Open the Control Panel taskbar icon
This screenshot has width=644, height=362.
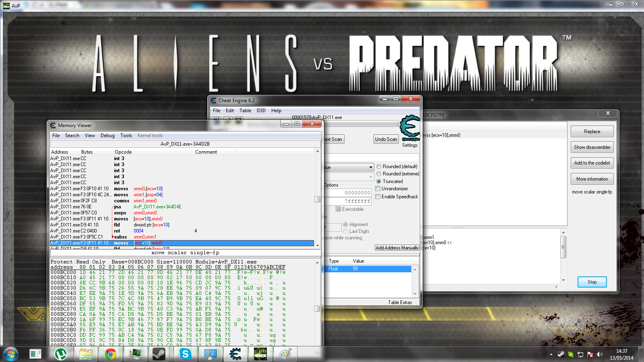(210, 354)
